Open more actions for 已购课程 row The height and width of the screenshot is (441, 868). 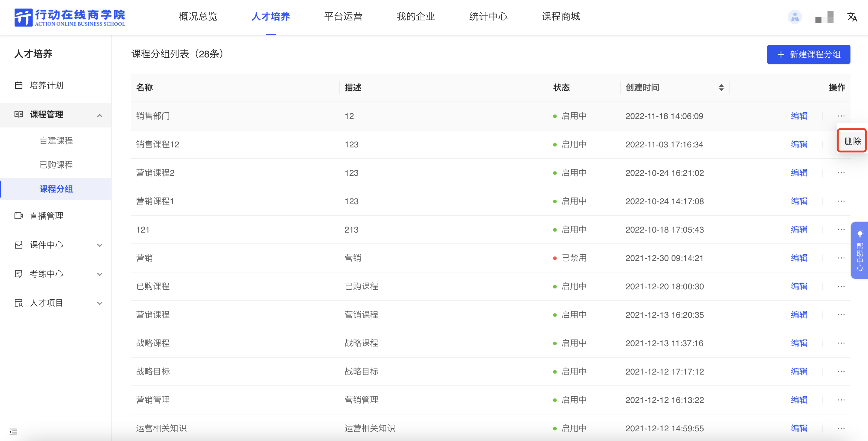coord(841,286)
